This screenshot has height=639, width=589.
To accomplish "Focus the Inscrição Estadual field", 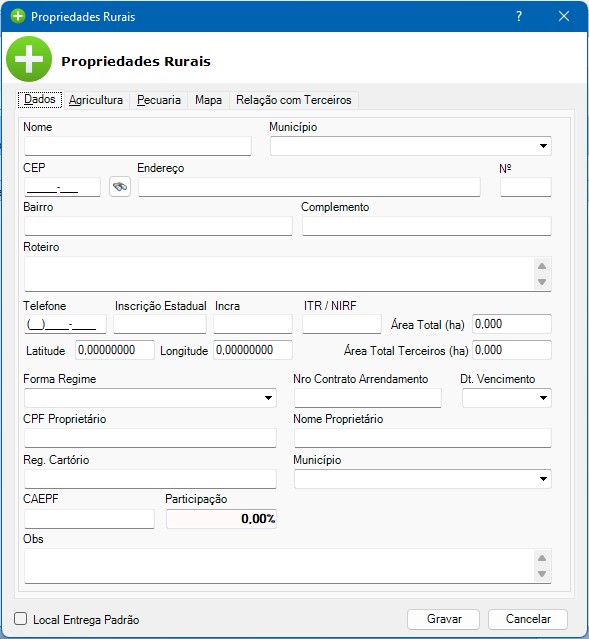I will point(160,324).
